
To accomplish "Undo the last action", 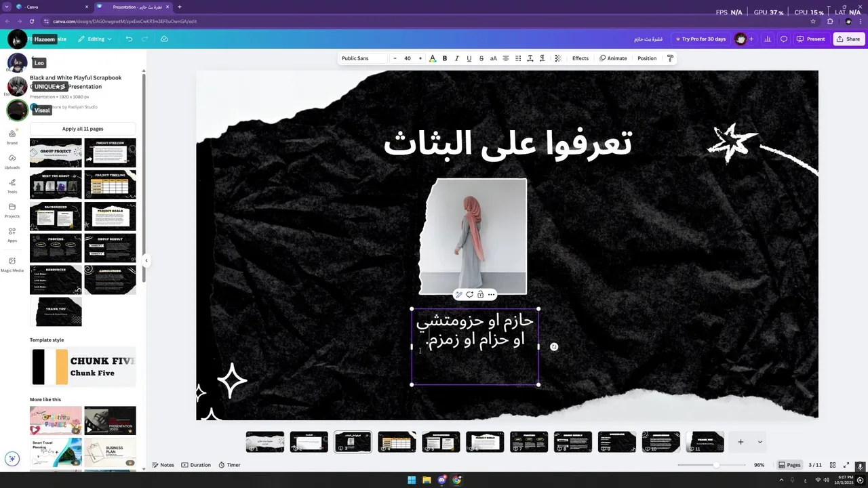I will pos(129,39).
